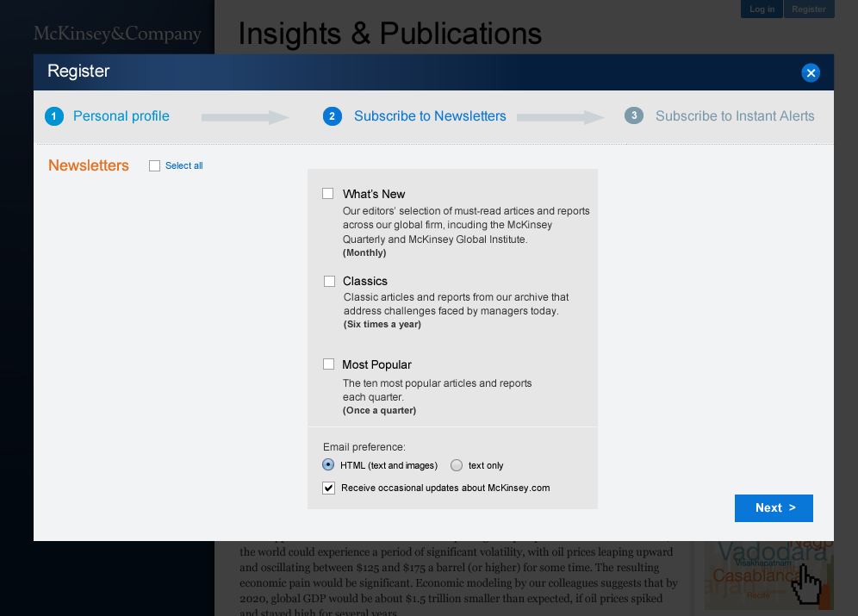Screen dimensions: 858x616
Task: Check the Most Popular newsletter checkbox
Action: 328,364
